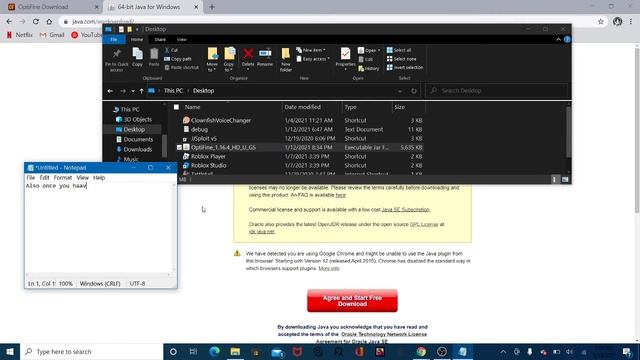This screenshot has width=640, height=360.
Task: Switch to View ribbon tab
Action: (182, 40)
